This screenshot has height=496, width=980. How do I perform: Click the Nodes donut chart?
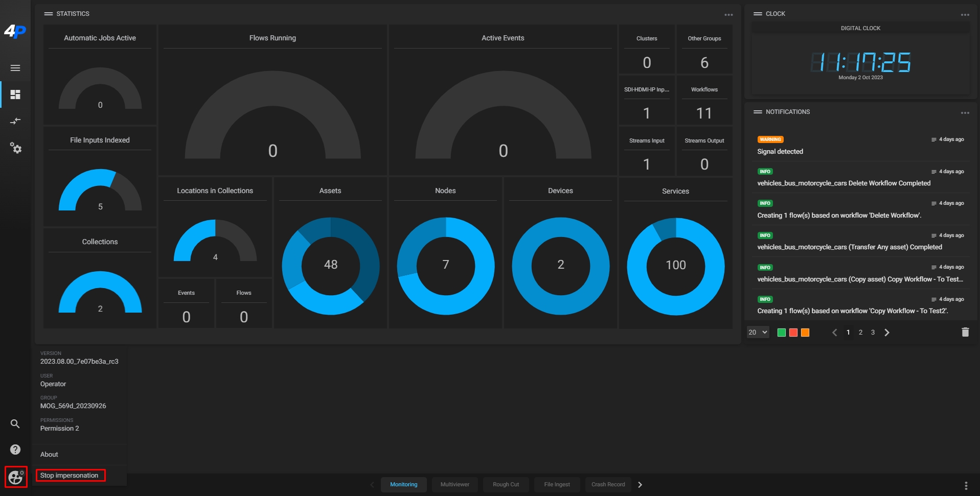tap(446, 266)
